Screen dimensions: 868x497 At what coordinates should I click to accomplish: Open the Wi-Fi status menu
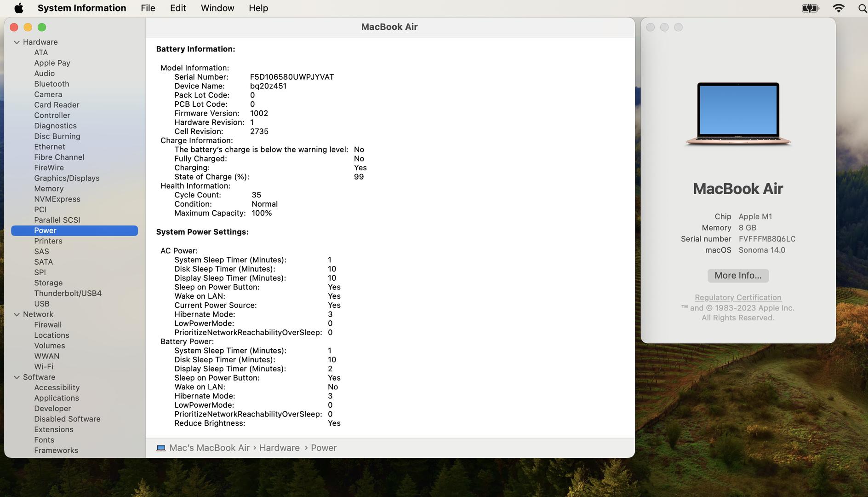[839, 8]
